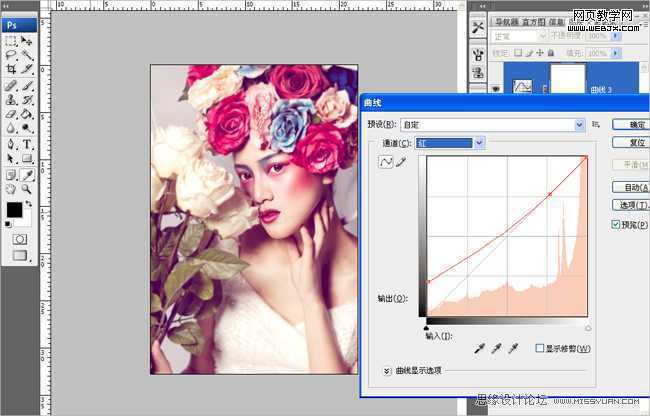Image resolution: width=650 pixels, height=416 pixels.
Task: Click the 曲线 3 curves adjustment thumbnail
Action: (x=522, y=86)
